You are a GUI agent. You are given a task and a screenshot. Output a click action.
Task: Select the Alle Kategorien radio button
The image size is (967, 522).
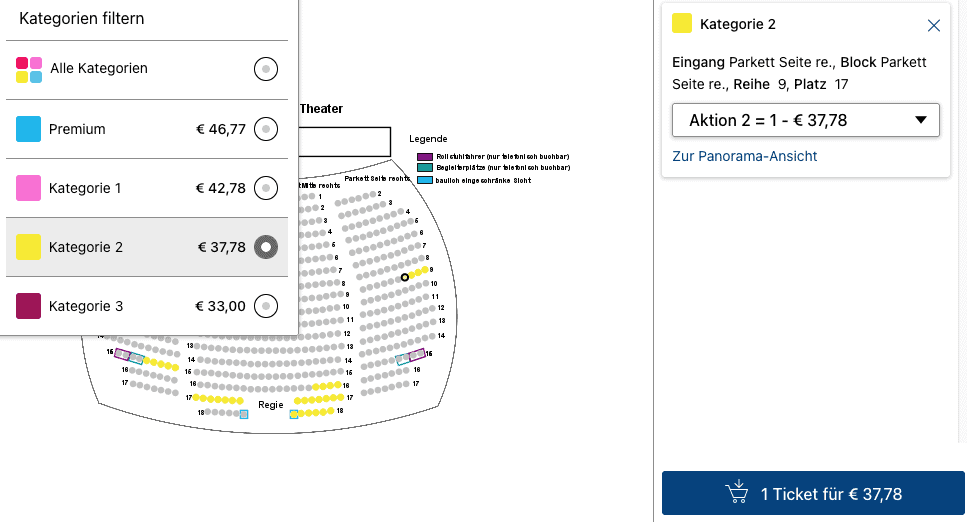click(265, 69)
